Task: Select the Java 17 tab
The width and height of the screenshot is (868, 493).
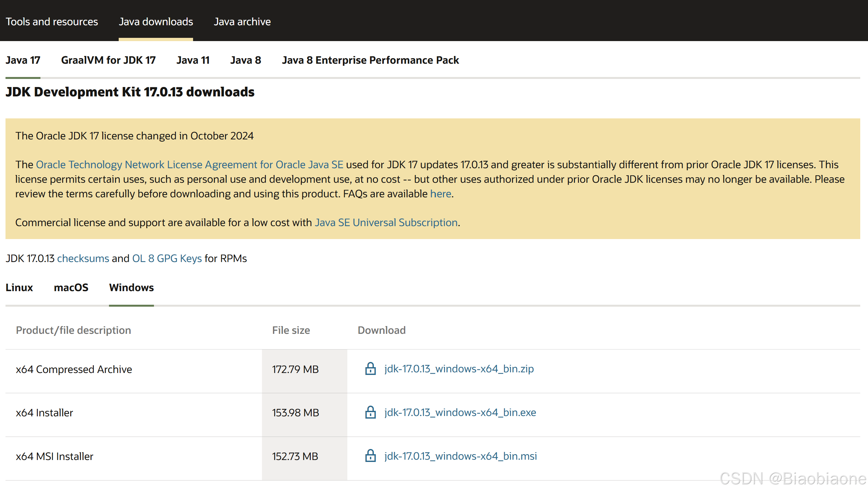Action: point(23,60)
